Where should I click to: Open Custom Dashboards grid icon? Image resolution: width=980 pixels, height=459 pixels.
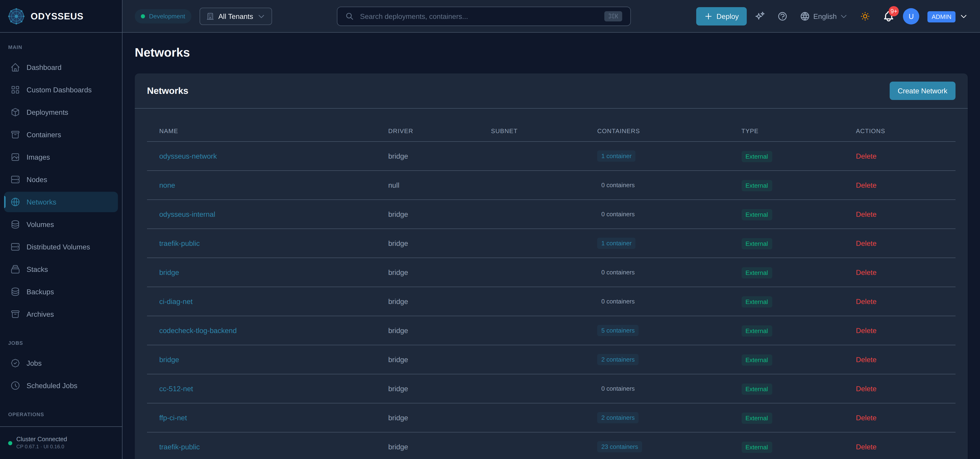[15, 90]
